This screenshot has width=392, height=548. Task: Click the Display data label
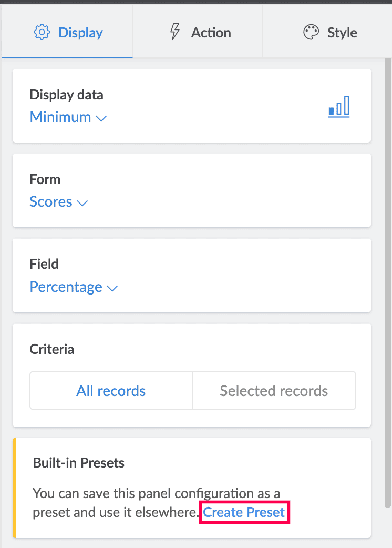tap(67, 95)
